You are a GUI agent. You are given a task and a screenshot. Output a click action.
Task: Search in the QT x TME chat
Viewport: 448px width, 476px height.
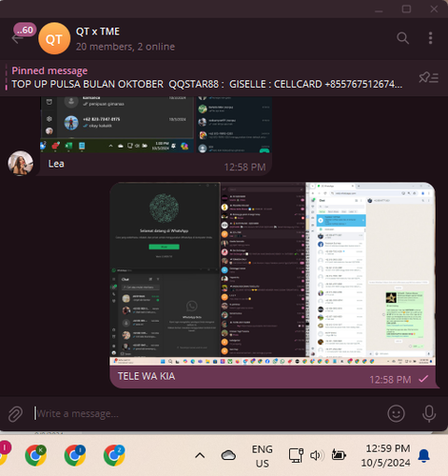coord(402,38)
